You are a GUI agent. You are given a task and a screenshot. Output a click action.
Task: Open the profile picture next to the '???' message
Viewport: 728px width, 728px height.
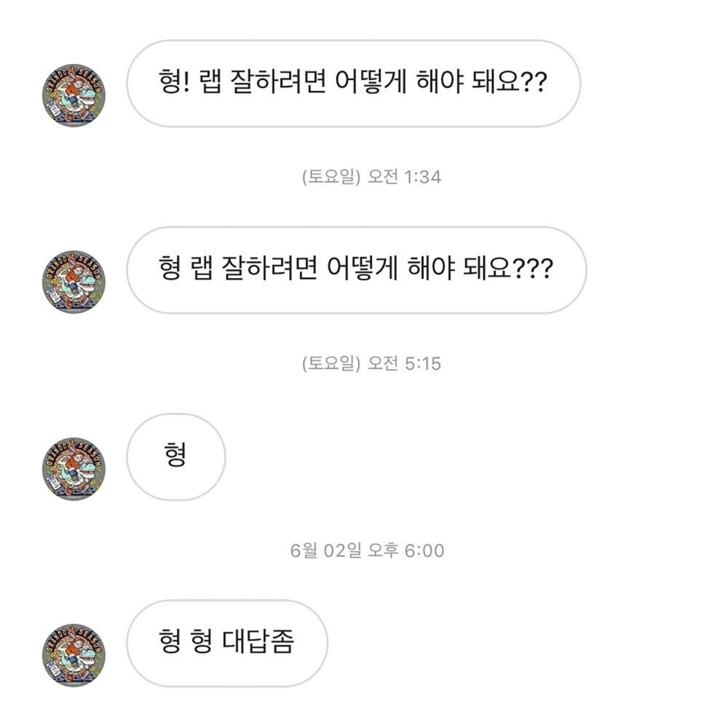pos(74,283)
